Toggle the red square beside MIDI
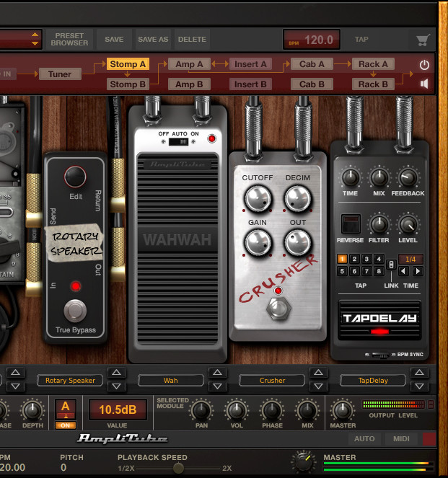Image resolution: width=448 pixels, height=478 pixels. tap(429, 439)
